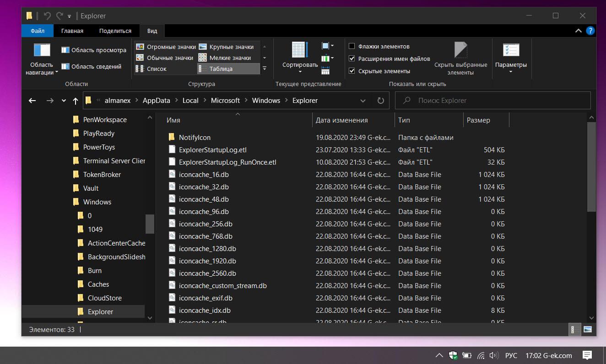
Task: Open the taskbar Action Center notification icon
Action: [587, 355]
